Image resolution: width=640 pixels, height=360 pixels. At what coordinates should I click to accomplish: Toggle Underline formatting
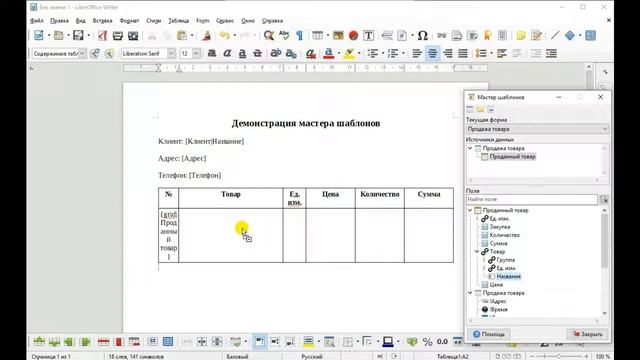(242, 53)
